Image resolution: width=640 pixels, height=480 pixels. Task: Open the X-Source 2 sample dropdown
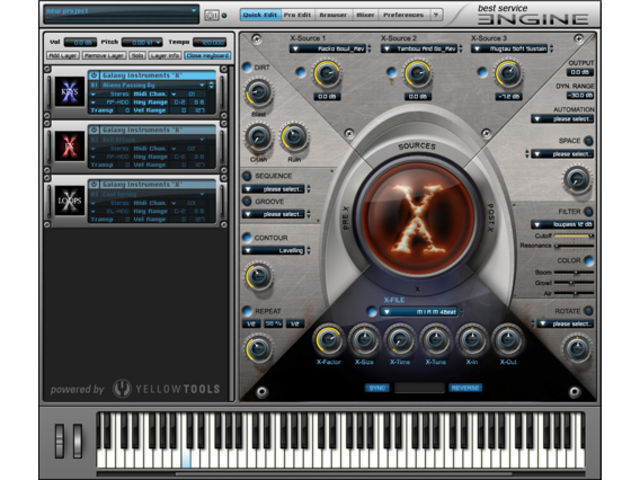pyautogui.click(x=419, y=49)
